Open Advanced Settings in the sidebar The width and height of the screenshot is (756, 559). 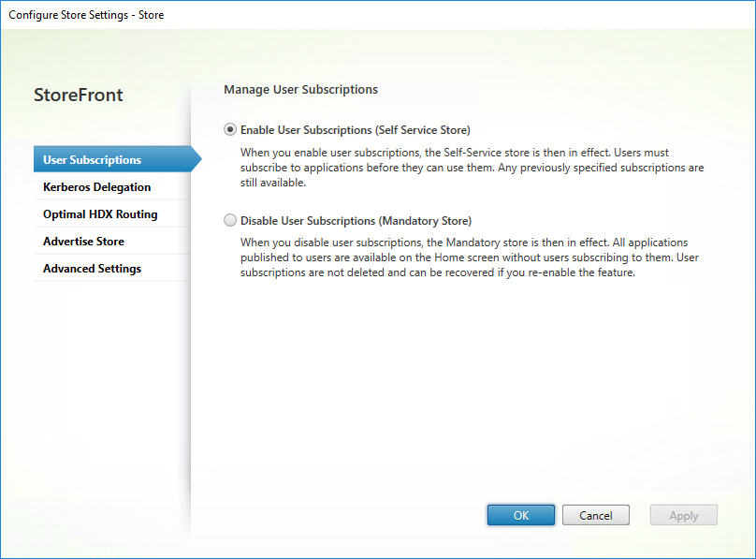tap(92, 269)
